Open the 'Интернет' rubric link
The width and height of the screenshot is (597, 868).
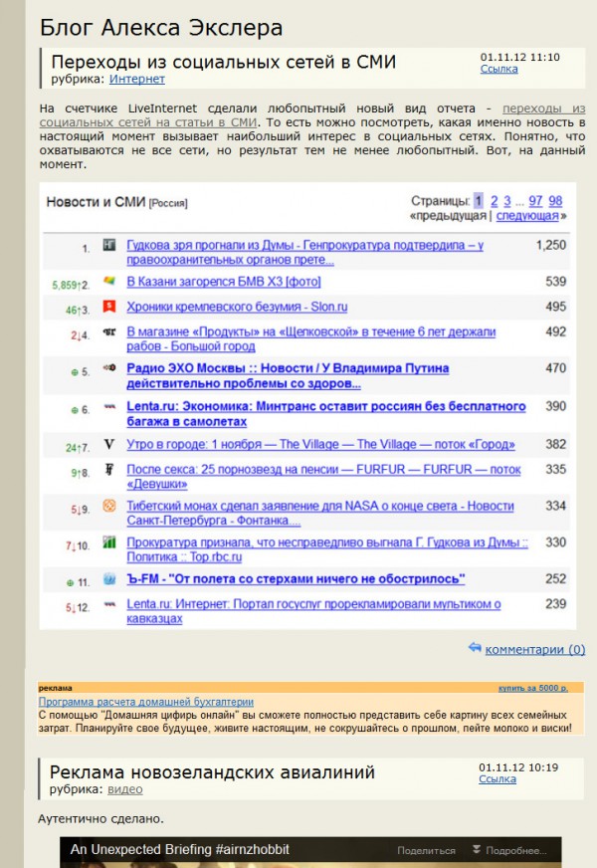click(136, 79)
